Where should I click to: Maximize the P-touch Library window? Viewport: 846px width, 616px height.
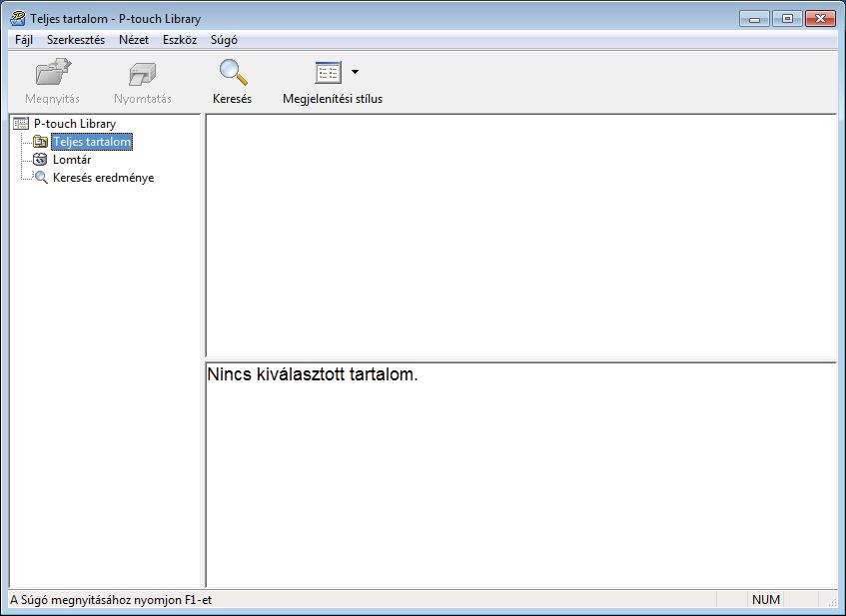tap(787, 19)
